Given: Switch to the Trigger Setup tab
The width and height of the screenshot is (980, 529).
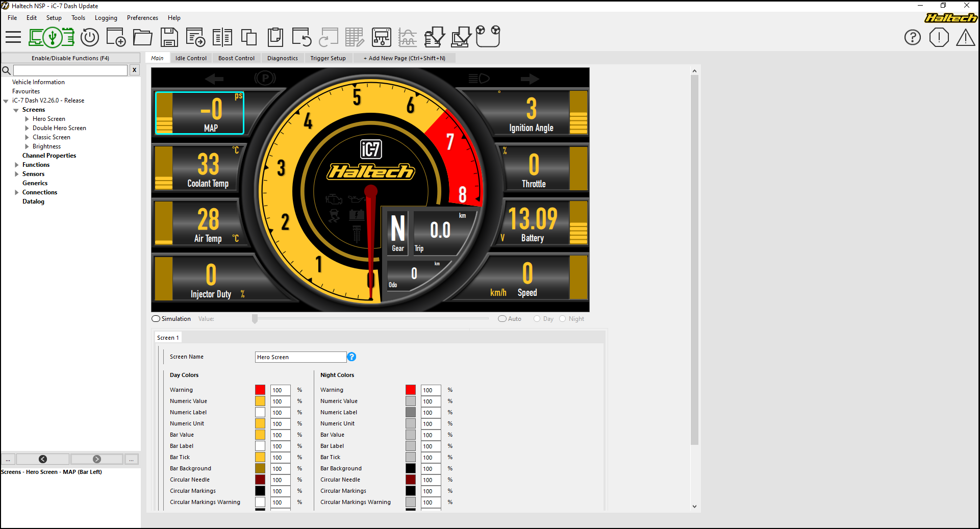Looking at the screenshot, I should coord(328,58).
